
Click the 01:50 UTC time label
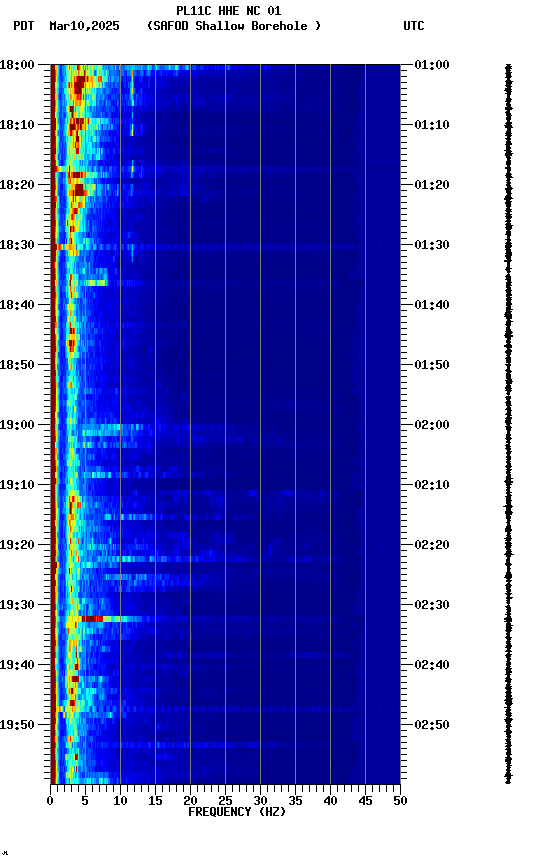click(x=432, y=365)
